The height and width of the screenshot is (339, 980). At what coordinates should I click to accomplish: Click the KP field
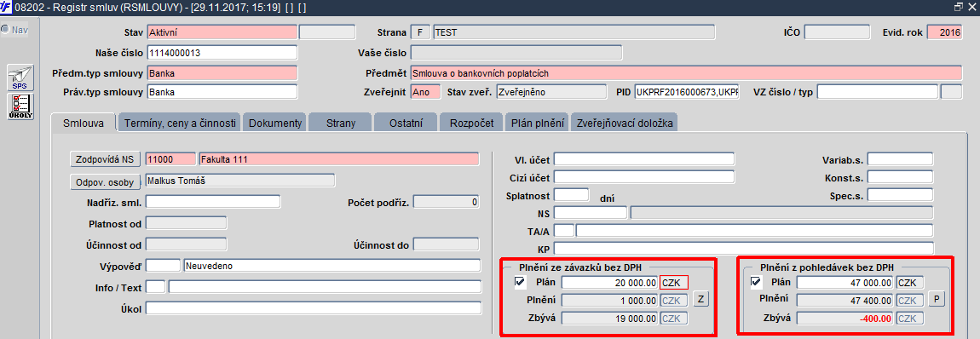[x=744, y=249]
